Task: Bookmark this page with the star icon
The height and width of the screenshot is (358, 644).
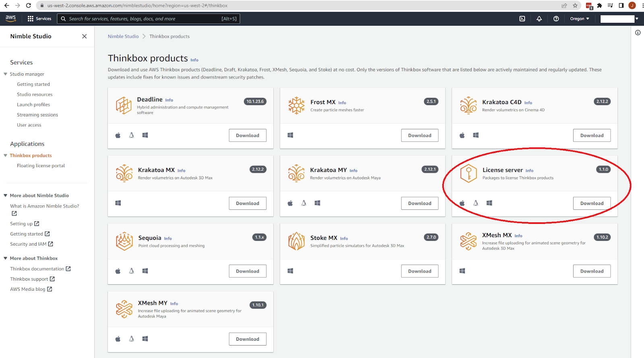Action: (x=575, y=6)
